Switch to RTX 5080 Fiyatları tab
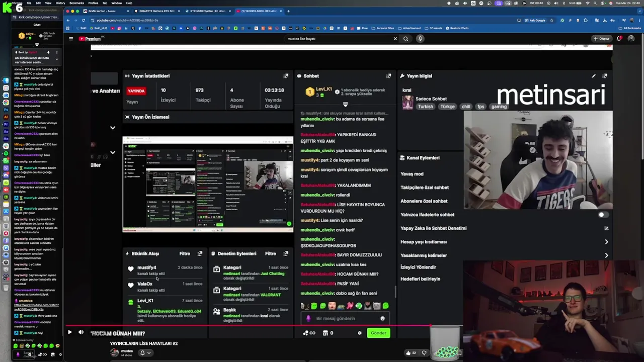Image resolution: width=644 pixels, height=362 pixels. [207, 11]
